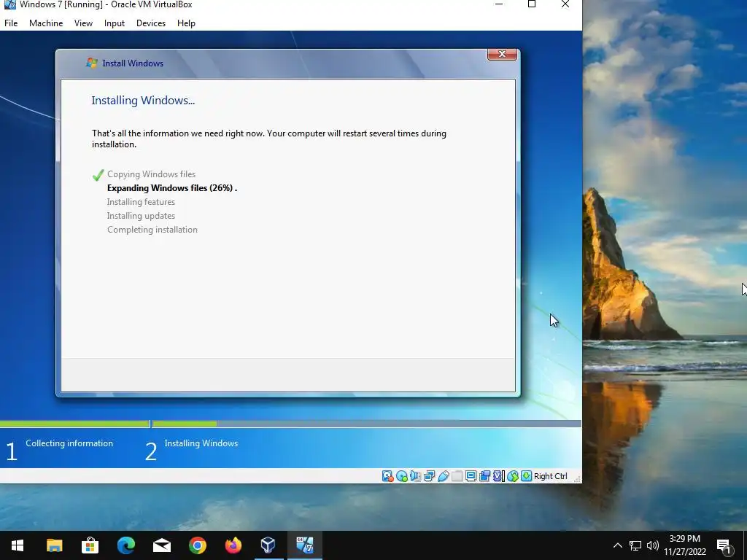Click the shared folders indicator icon

tap(457, 476)
